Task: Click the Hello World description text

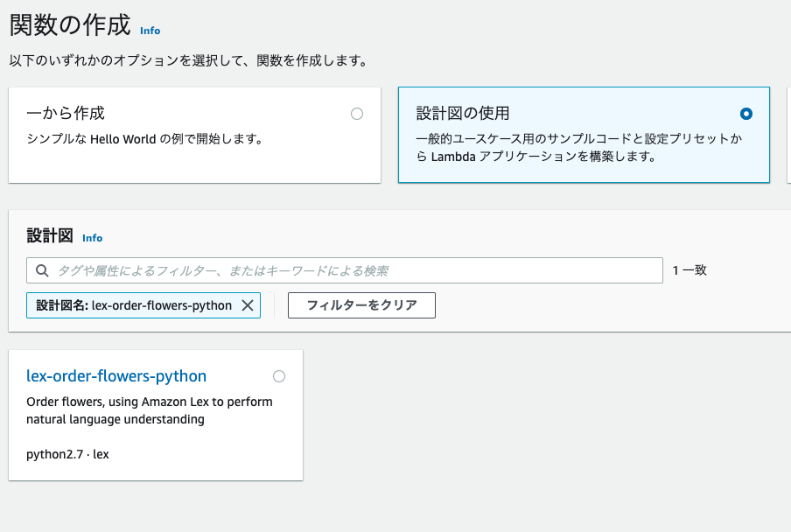Action: pyautogui.click(x=144, y=138)
